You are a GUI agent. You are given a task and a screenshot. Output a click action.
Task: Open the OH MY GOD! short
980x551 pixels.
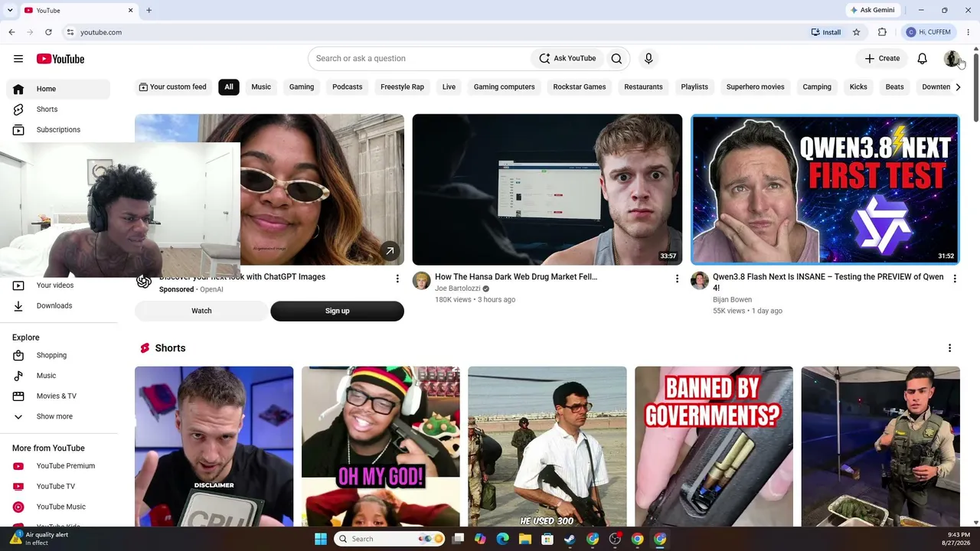[x=381, y=446]
